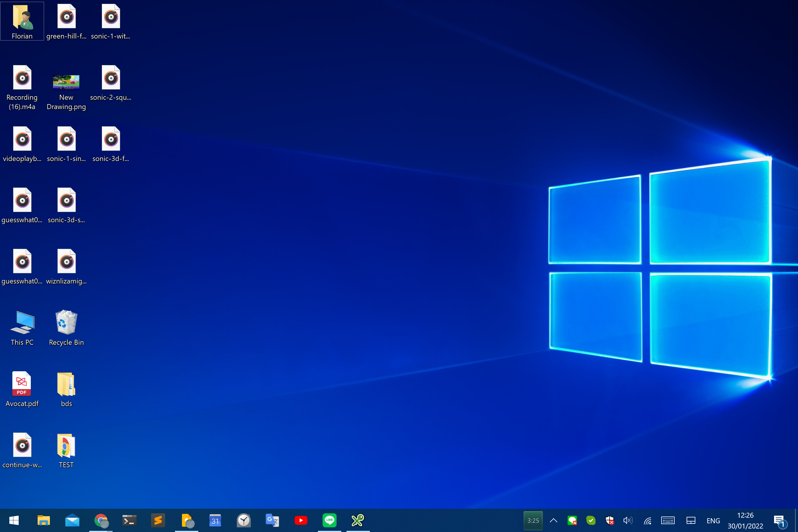
Task: Select the Recycle Bin desktop icon
Action: (x=66, y=328)
